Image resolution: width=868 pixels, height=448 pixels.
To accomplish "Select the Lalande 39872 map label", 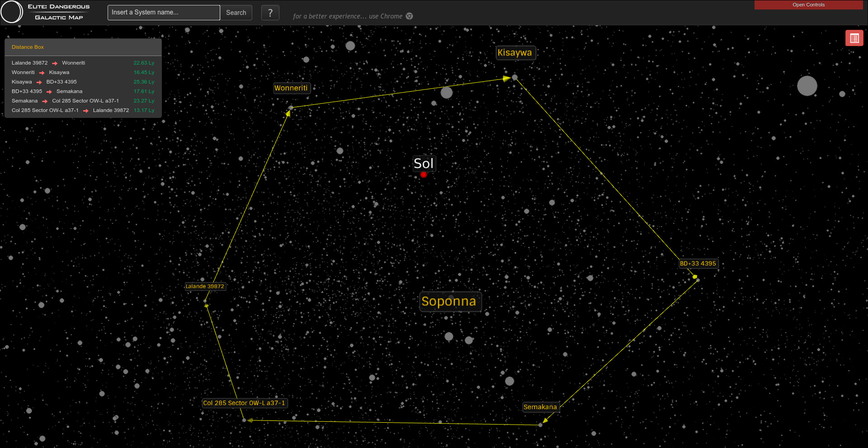I will point(205,286).
